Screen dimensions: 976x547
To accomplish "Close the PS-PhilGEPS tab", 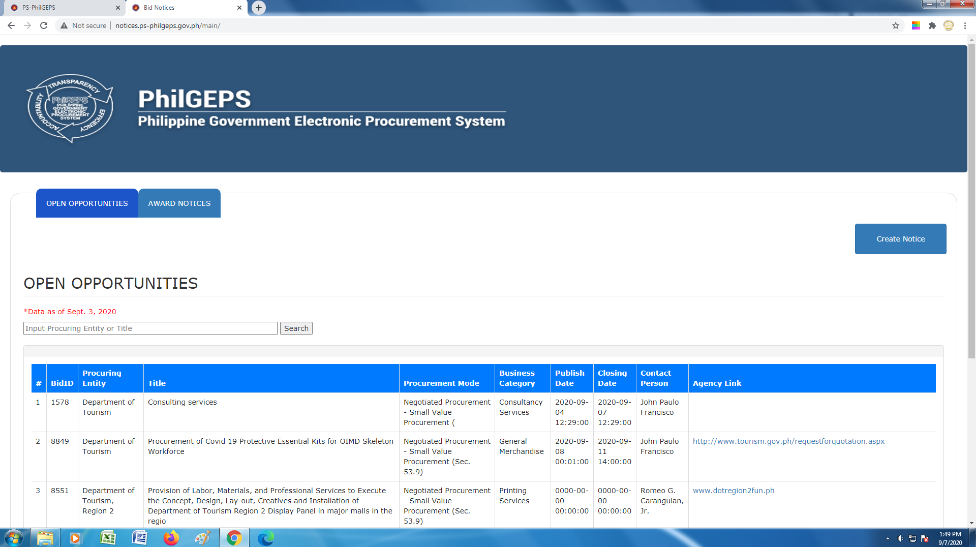I will point(118,7).
